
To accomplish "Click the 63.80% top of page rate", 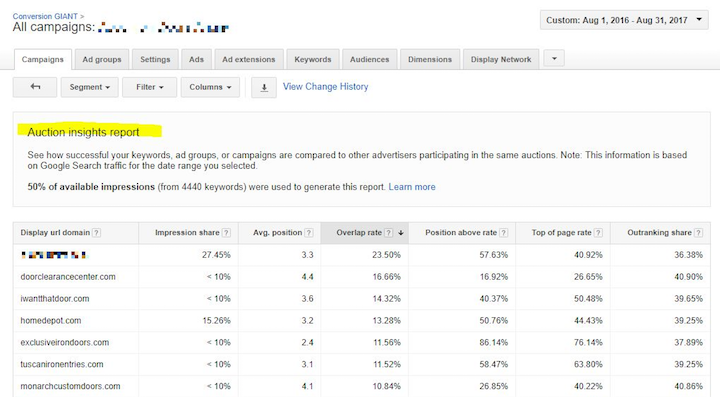I will click(588, 364).
